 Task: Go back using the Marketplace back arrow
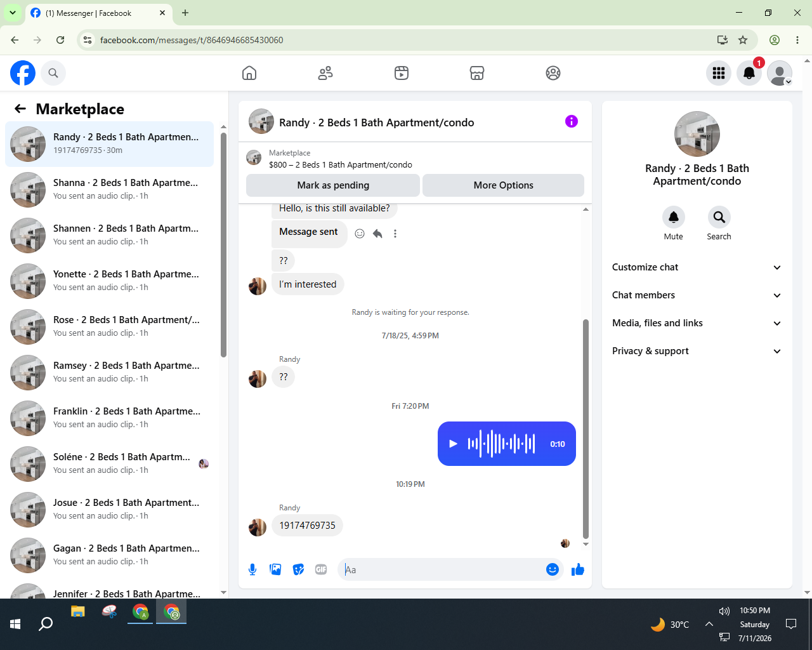[20, 109]
